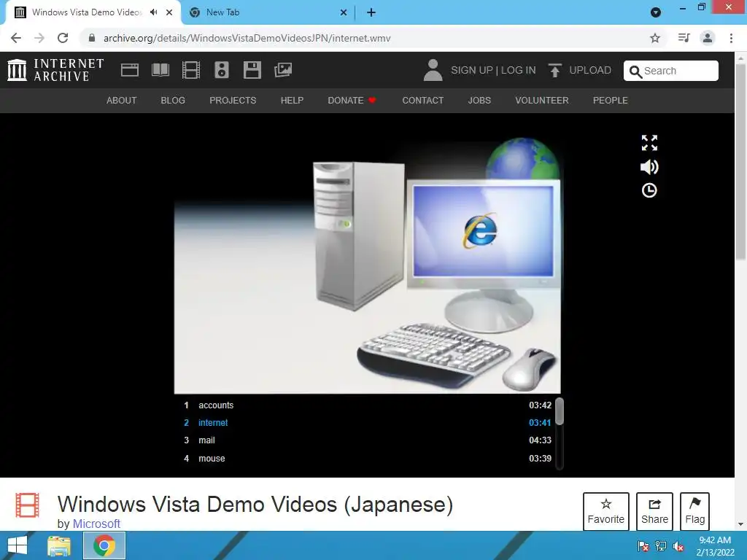Open the CONTACT menu item
Screen dimensions: 747x560
422,101
